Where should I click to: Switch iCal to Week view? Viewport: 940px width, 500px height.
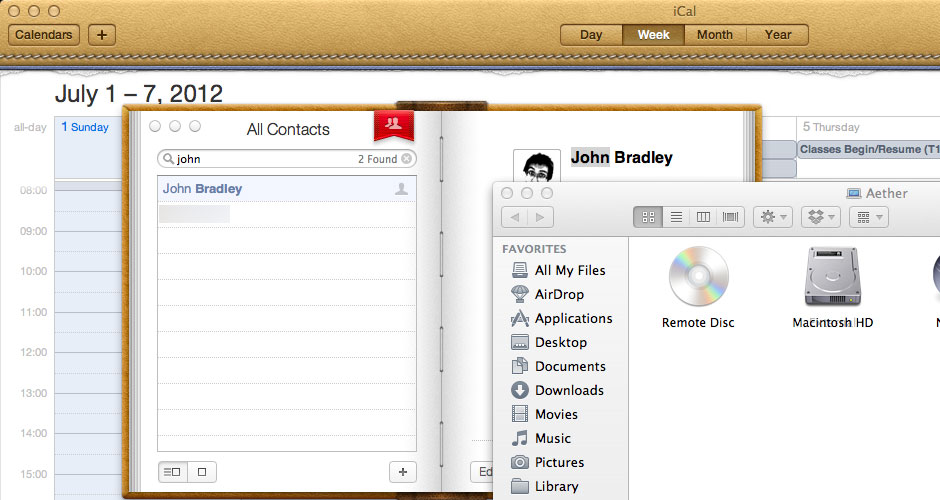(653, 35)
